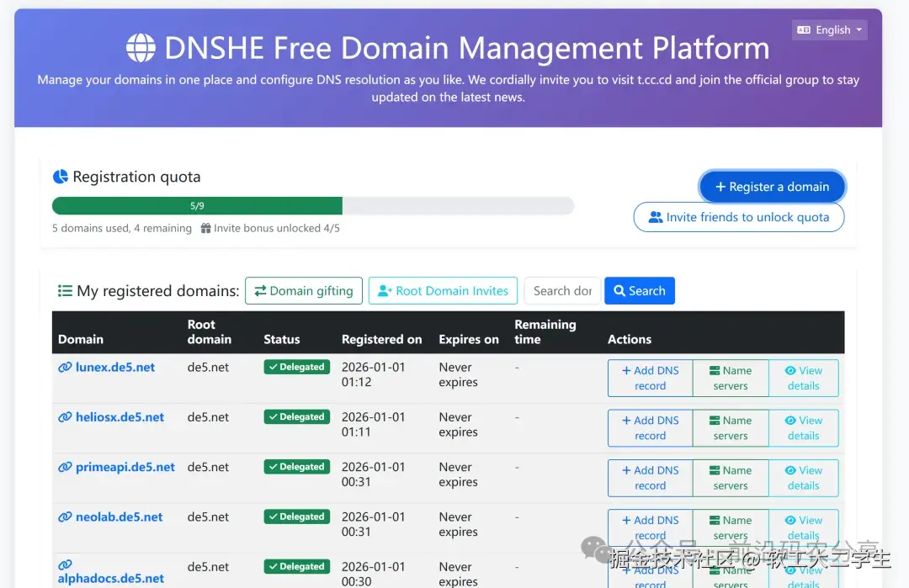Click the Domain column header

click(x=81, y=340)
